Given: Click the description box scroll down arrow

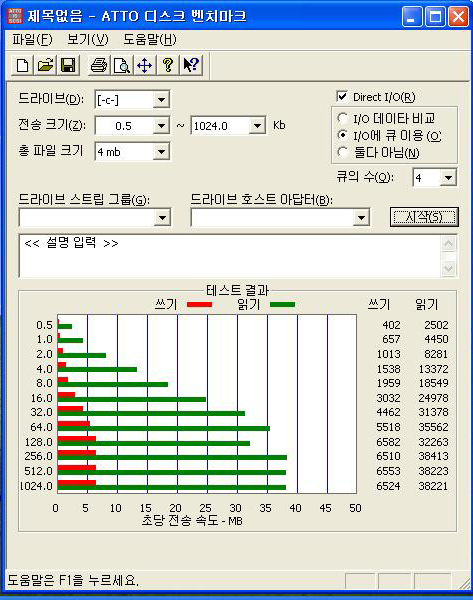Looking at the screenshot, I should tap(449, 269).
